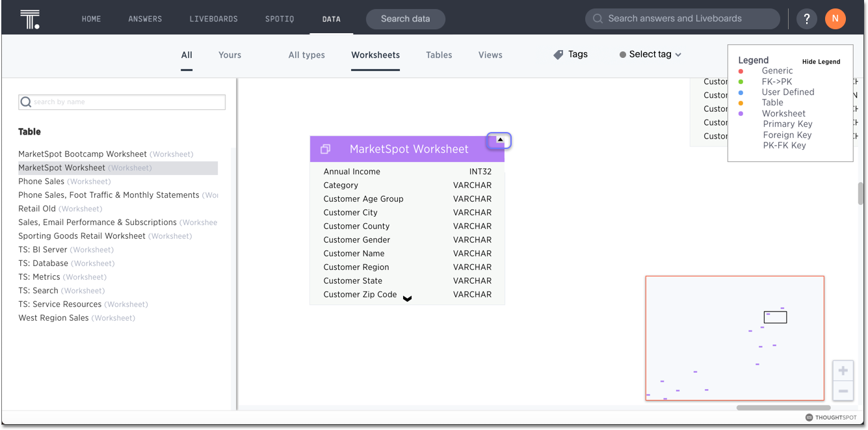
Task: Show All types of data objects
Action: click(x=306, y=55)
